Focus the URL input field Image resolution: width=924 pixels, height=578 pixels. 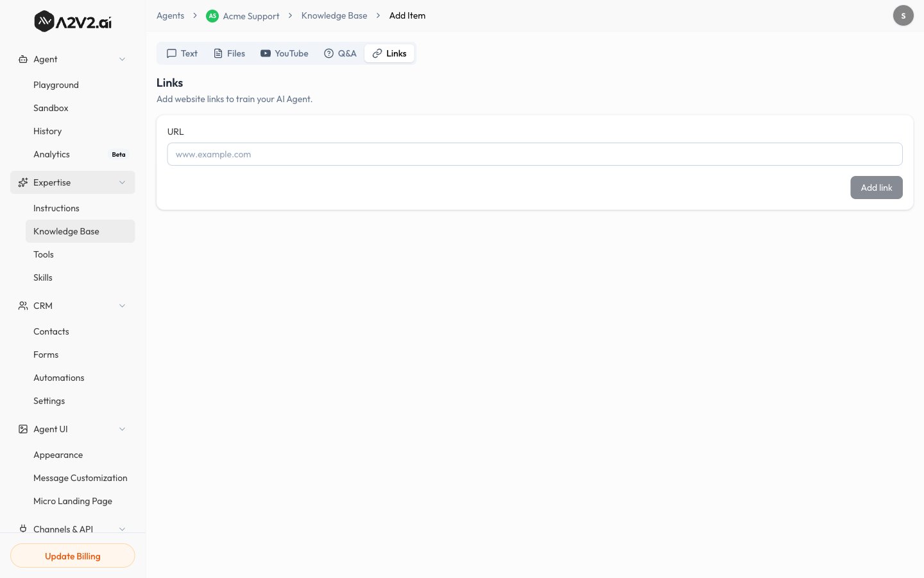[535, 154]
